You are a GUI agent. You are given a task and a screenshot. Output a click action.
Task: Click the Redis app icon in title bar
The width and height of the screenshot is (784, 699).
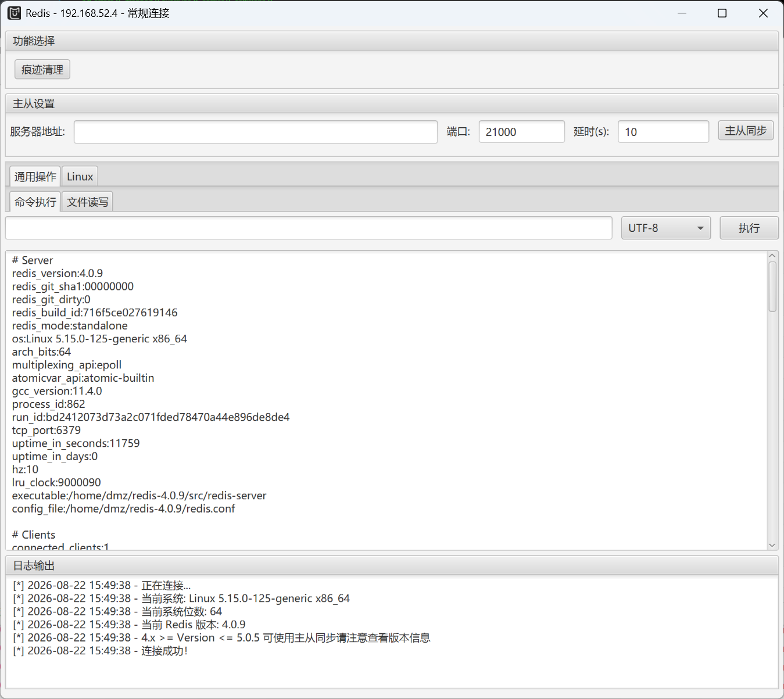pos(14,13)
